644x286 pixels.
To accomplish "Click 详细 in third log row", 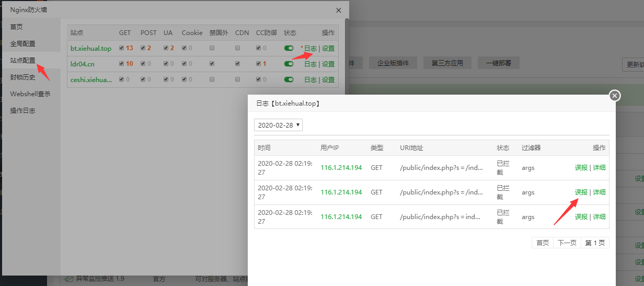I will [x=599, y=216].
